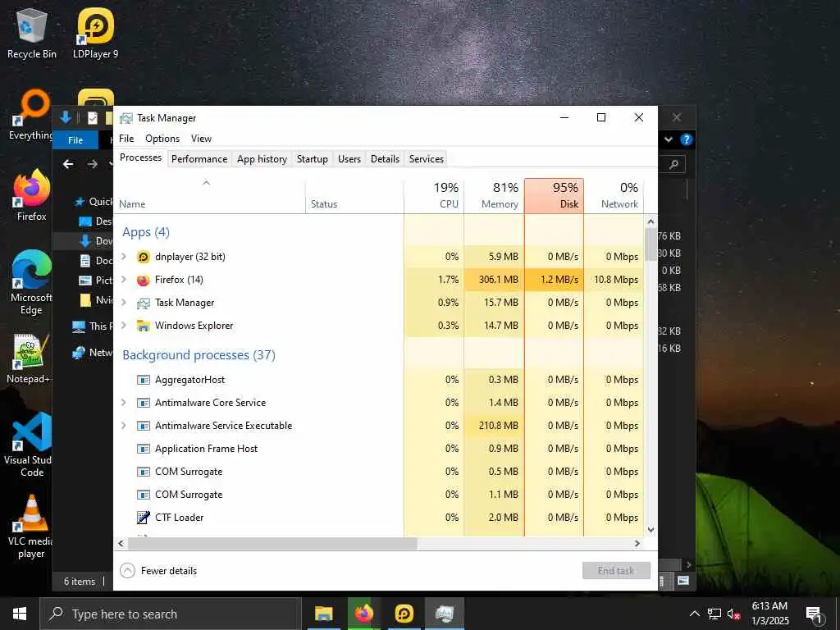Select the first COM Surrogate process row
840x630 pixels.
tap(379, 472)
